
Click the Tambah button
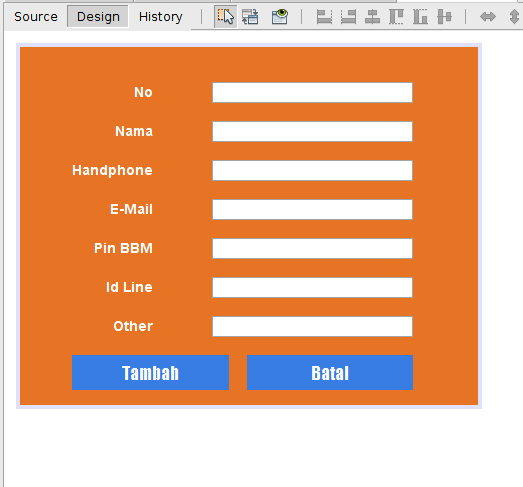[x=150, y=373]
